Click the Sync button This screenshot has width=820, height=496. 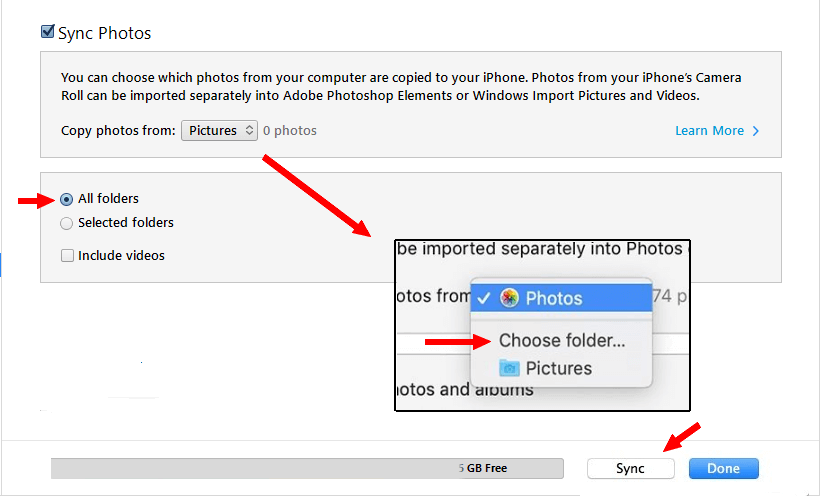point(630,468)
